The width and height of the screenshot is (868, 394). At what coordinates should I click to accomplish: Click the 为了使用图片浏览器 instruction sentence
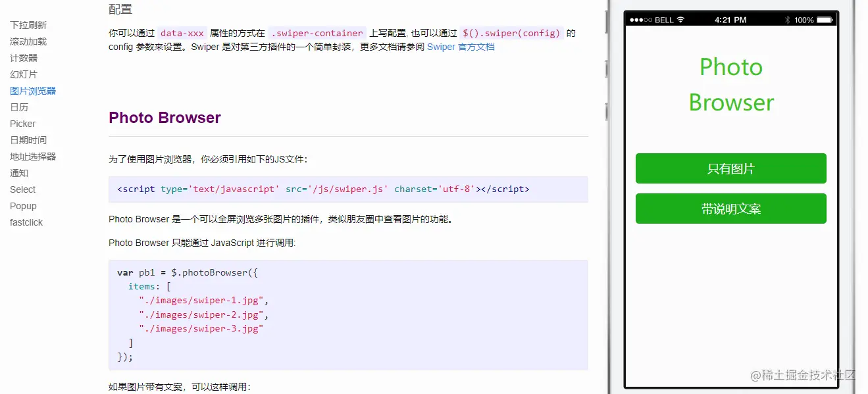(x=208, y=159)
